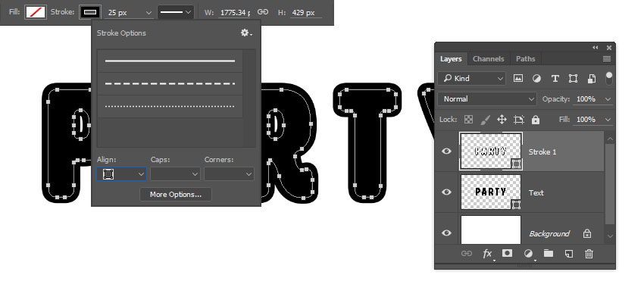The height and width of the screenshot is (303, 644).
Task: Hide the Stroke 1 layer
Action: coord(447,151)
